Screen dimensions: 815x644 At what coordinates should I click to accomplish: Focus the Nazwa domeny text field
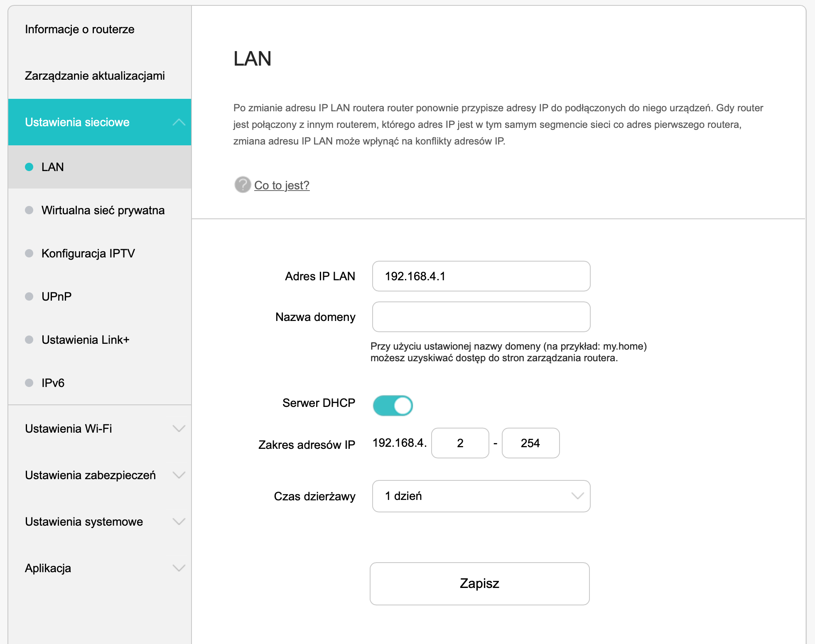[x=481, y=317]
